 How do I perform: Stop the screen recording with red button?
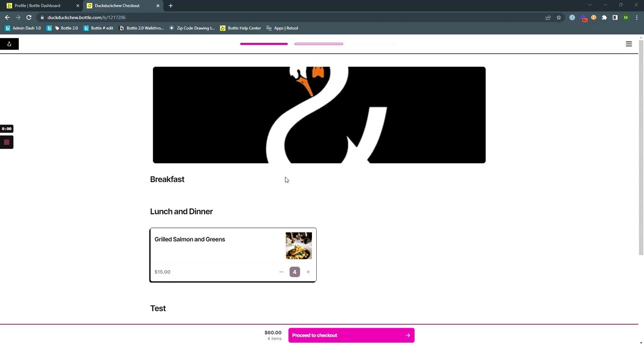pyautogui.click(x=7, y=142)
